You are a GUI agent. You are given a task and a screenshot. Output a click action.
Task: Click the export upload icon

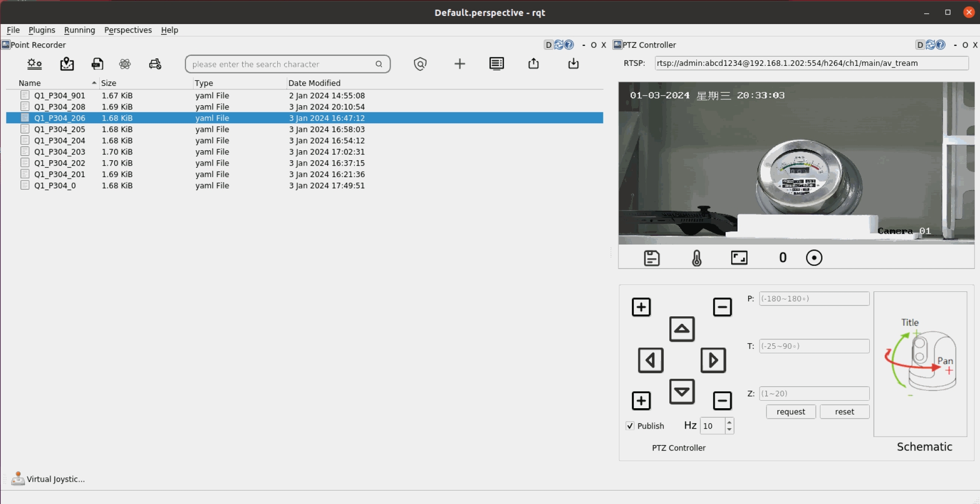533,64
